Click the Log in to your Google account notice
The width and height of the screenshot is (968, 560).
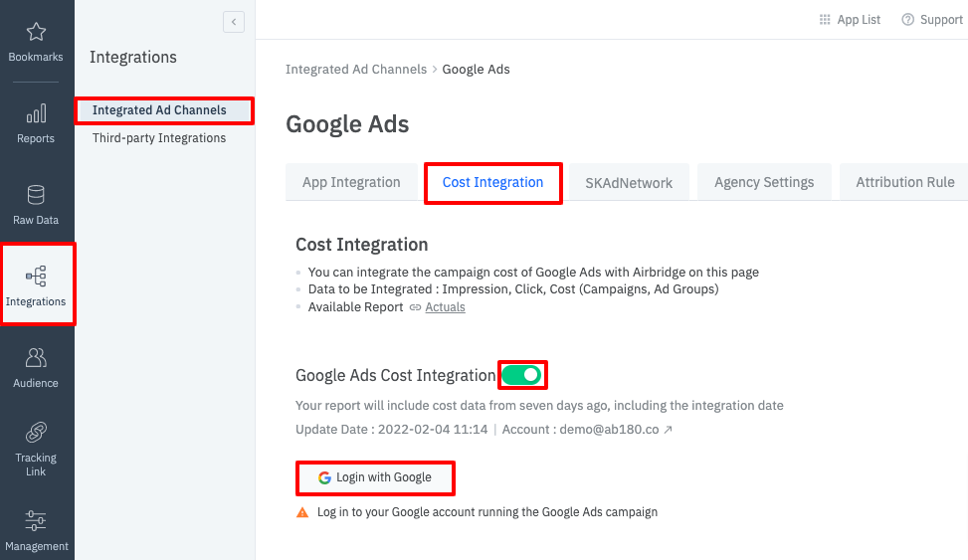487,512
